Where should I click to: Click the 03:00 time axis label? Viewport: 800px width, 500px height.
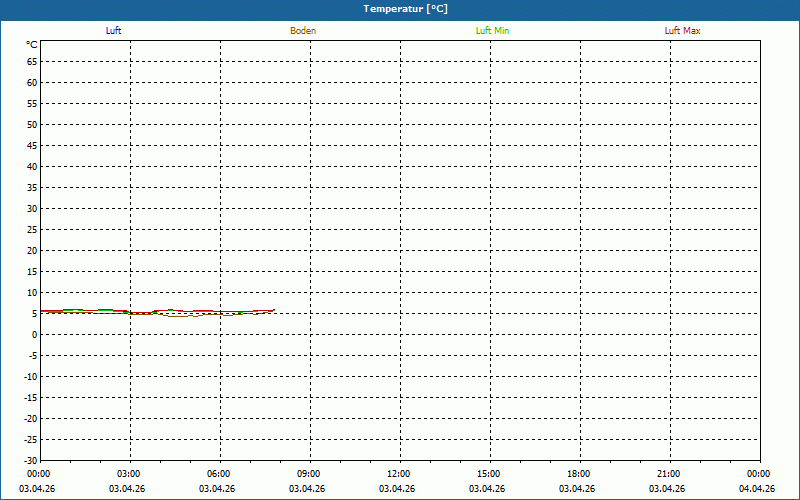click(x=128, y=474)
